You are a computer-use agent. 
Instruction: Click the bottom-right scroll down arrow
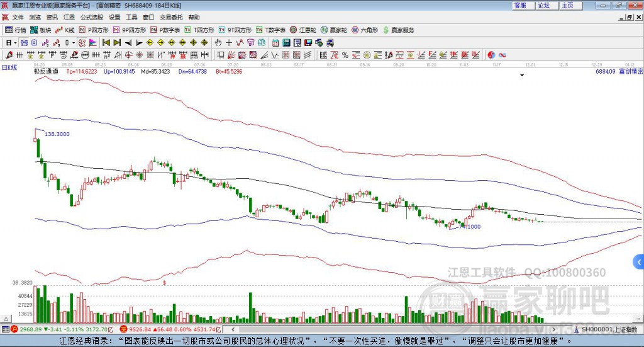(638, 319)
